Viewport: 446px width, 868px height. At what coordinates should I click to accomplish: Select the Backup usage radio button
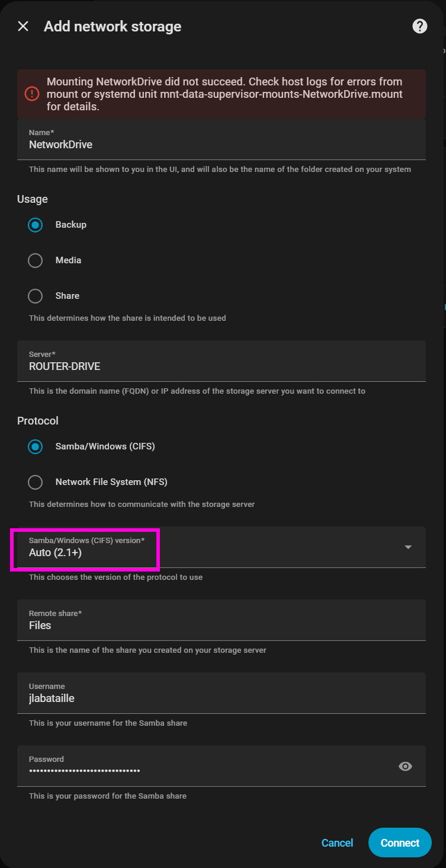pos(36,225)
